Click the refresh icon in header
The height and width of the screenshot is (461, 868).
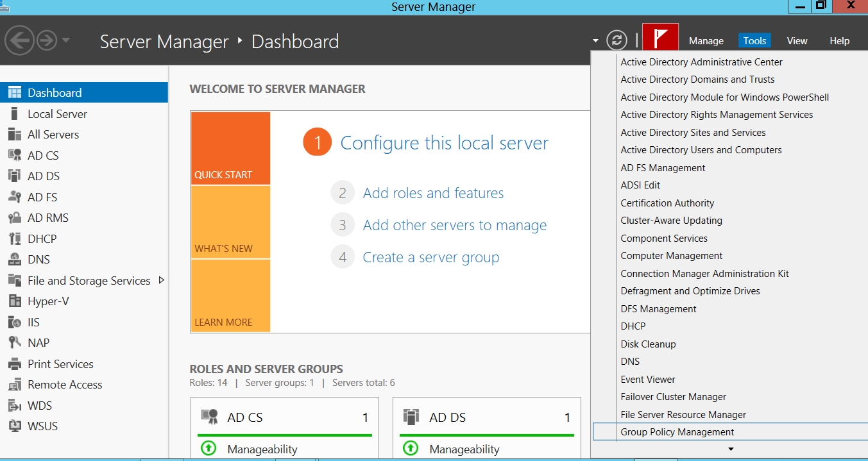coord(616,40)
